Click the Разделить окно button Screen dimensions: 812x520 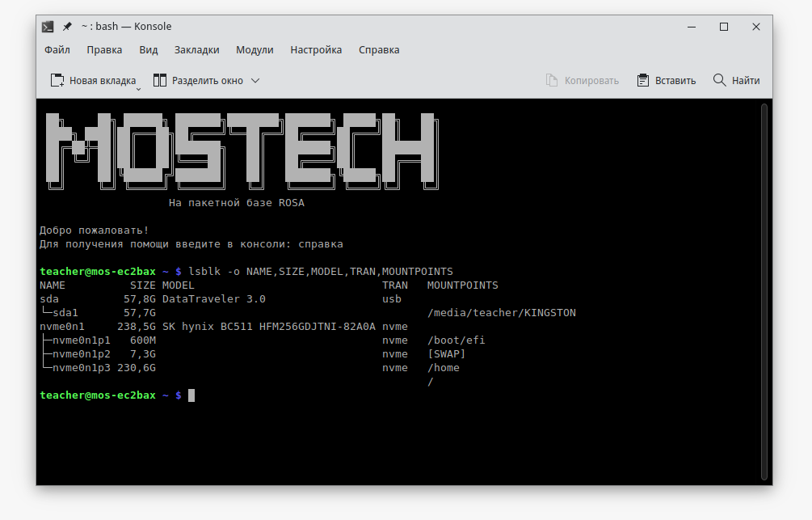(x=198, y=80)
